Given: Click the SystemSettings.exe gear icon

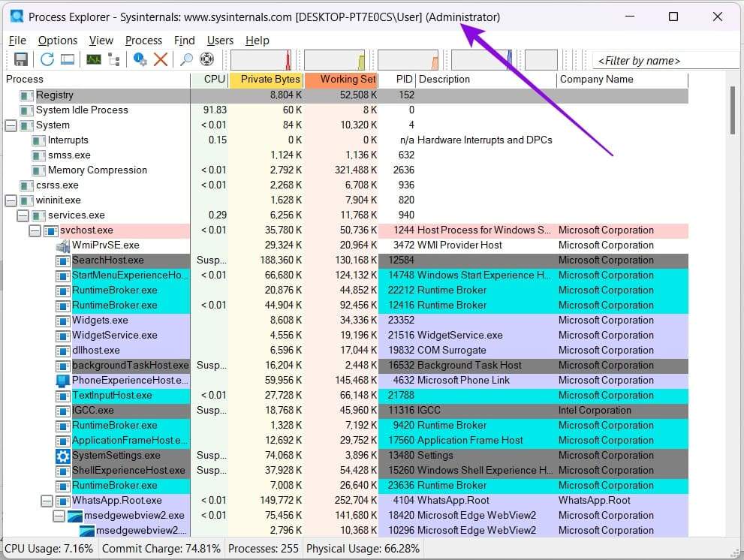Looking at the screenshot, I should click(62, 456).
